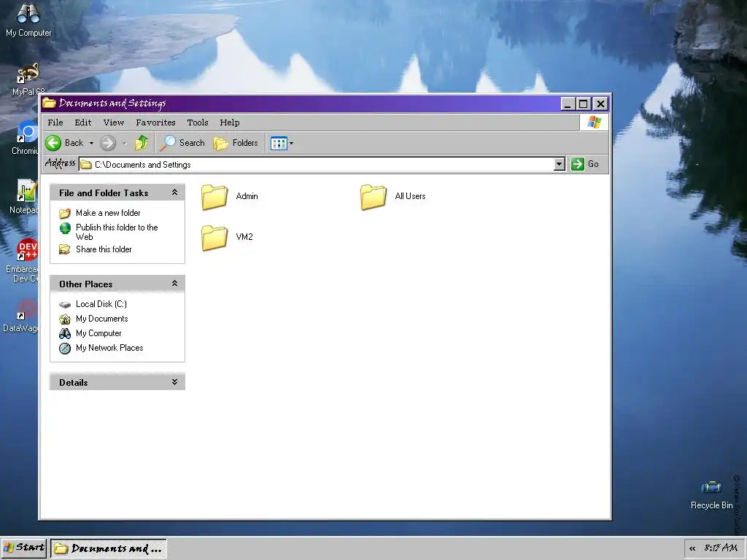Viewport: 747px width, 560px height.
Task: Open the File menu
Action: tap(55, 122)
